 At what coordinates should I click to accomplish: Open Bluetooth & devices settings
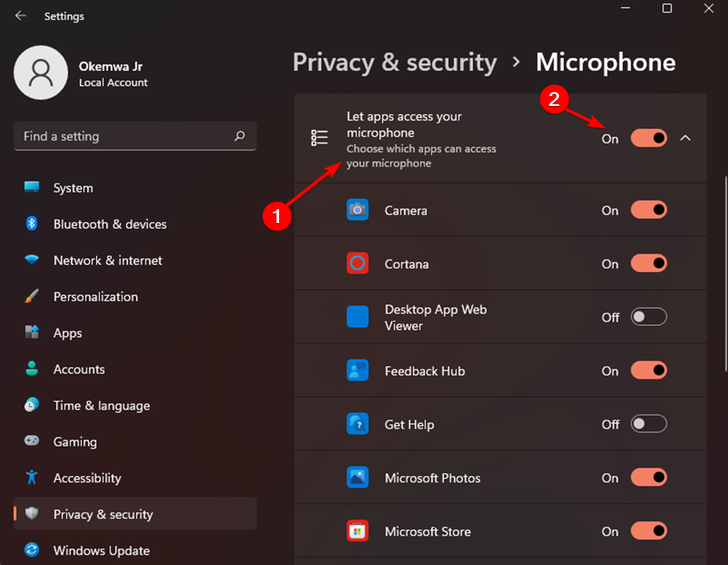pos(109,224)
